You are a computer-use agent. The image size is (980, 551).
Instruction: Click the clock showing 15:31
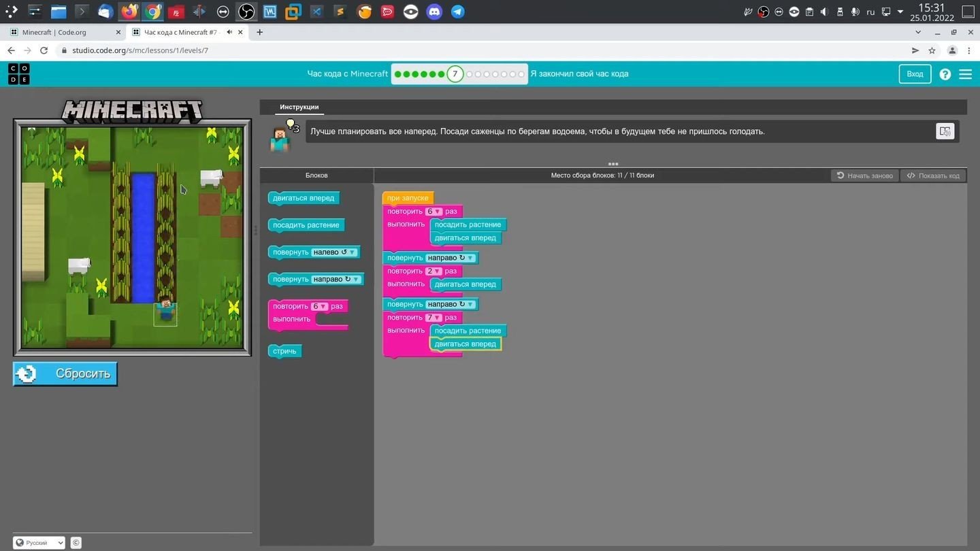click(x=932, y=7)
